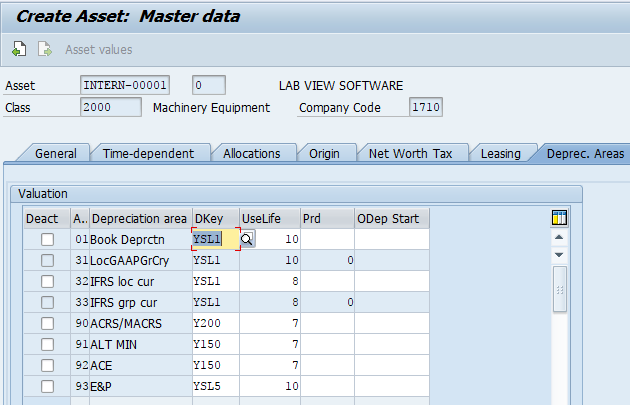Click the scroll up arrow in table
Image resolution: width=630 pixels, height=405 pixels.
[x=559, y=239]
